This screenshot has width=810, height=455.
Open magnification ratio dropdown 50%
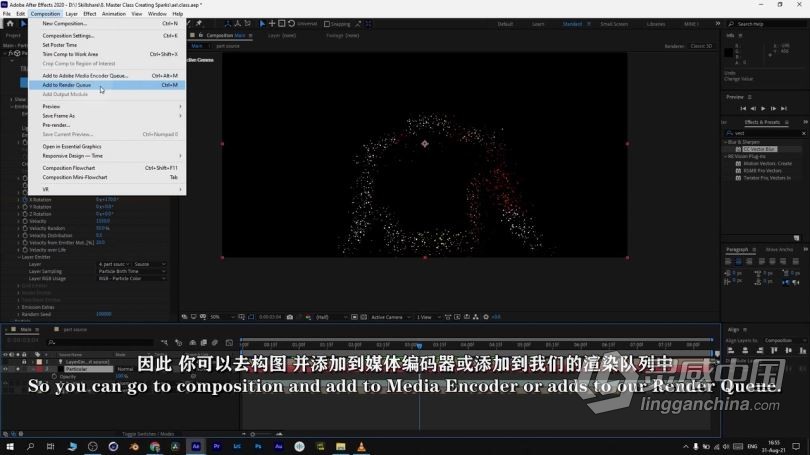[222, 317]
